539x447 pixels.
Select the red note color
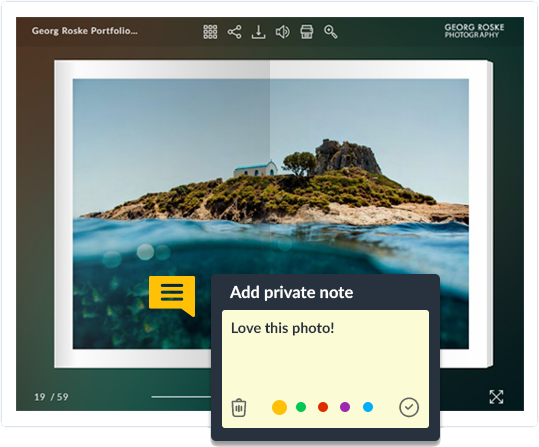(323, 407)
